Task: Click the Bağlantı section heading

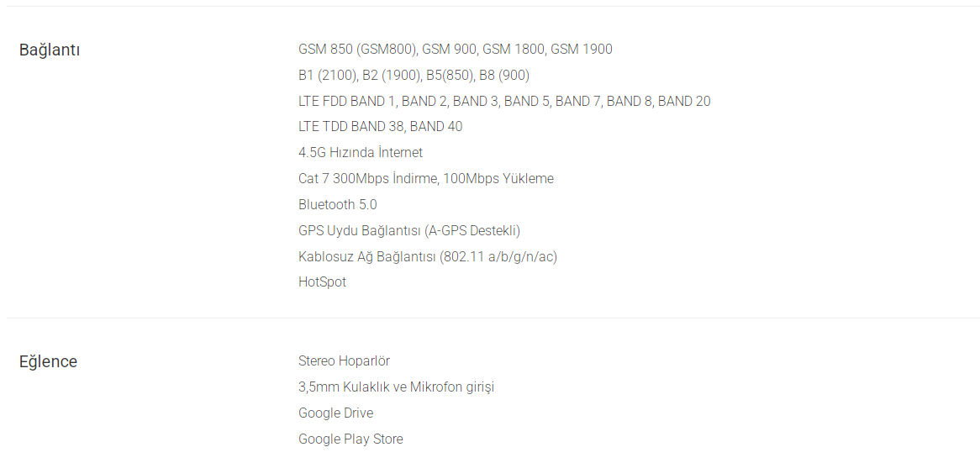Action: 50,50
